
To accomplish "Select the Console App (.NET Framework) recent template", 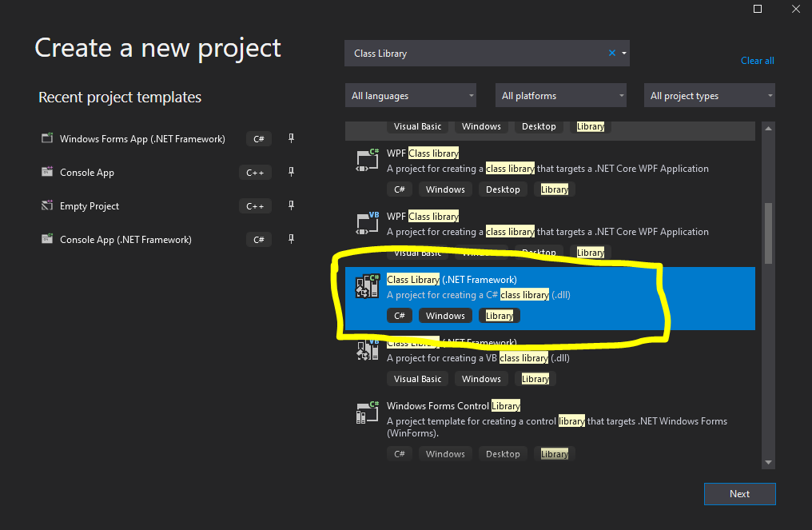I will click(125, 240).
